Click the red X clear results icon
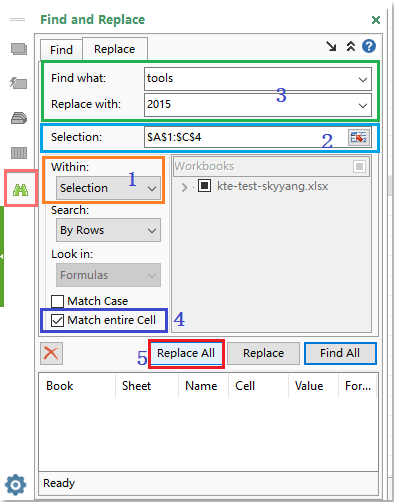394x502 pixels. 51,353
